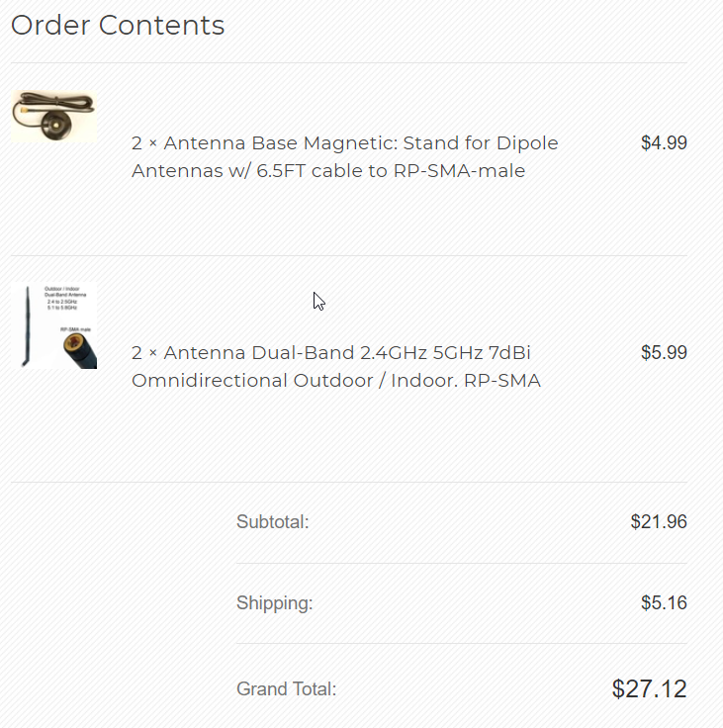Click the magnetic antenna base product thumbnail
The image size is (723, 728).
[x=53, y=116]
